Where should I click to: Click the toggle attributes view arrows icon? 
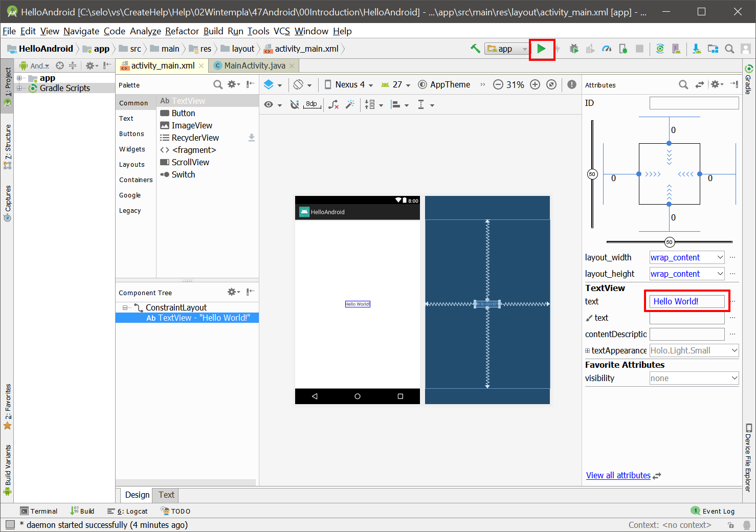pos(700,84)
